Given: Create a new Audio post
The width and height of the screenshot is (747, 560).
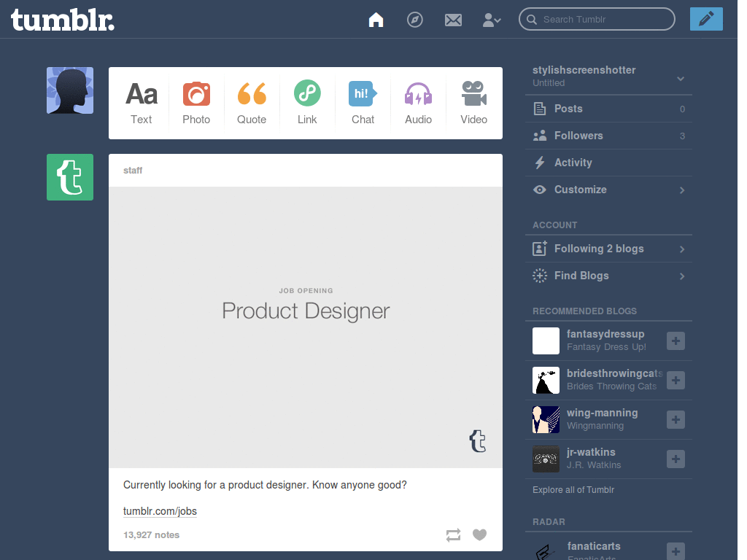Looking at the screenshot, I should click(x=418, y=103).
